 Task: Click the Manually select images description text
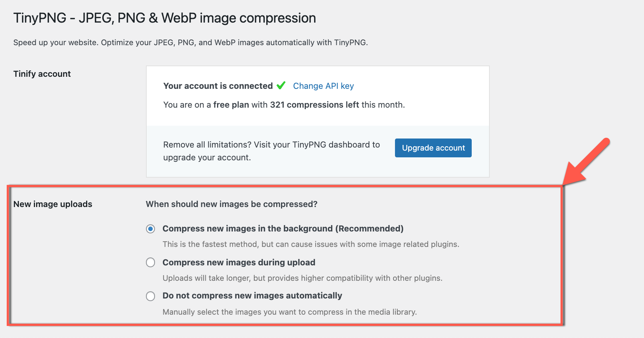click(290, 312)
